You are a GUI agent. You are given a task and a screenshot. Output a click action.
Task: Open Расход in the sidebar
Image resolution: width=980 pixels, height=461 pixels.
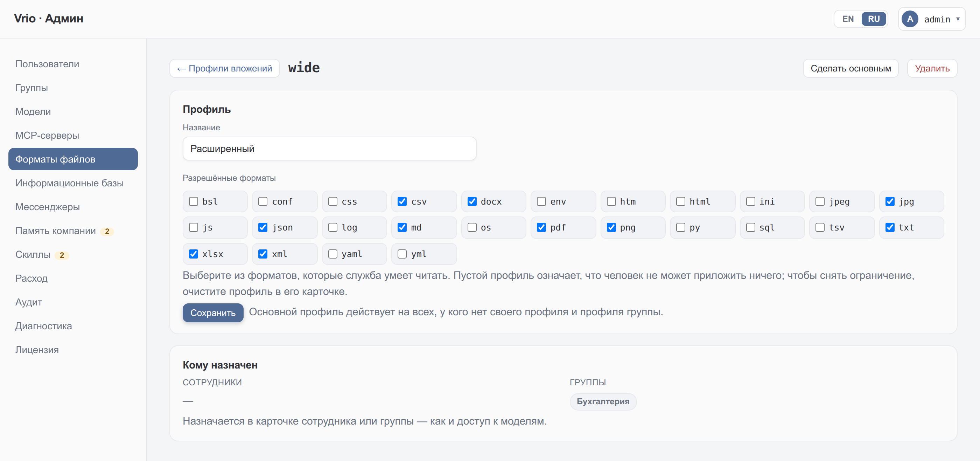coord(73,278)
